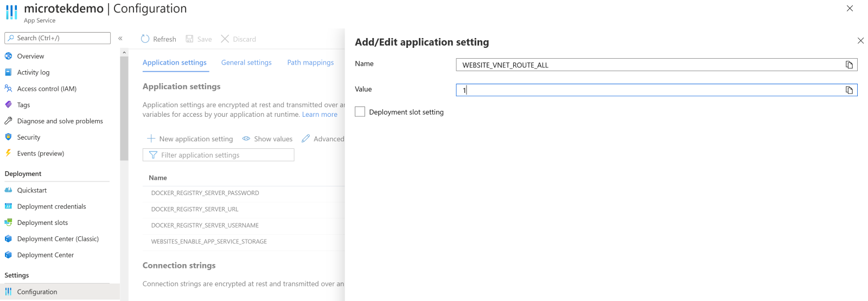Open Security in the sidebar menu
868x301 pixels.
tap(29, 137)
